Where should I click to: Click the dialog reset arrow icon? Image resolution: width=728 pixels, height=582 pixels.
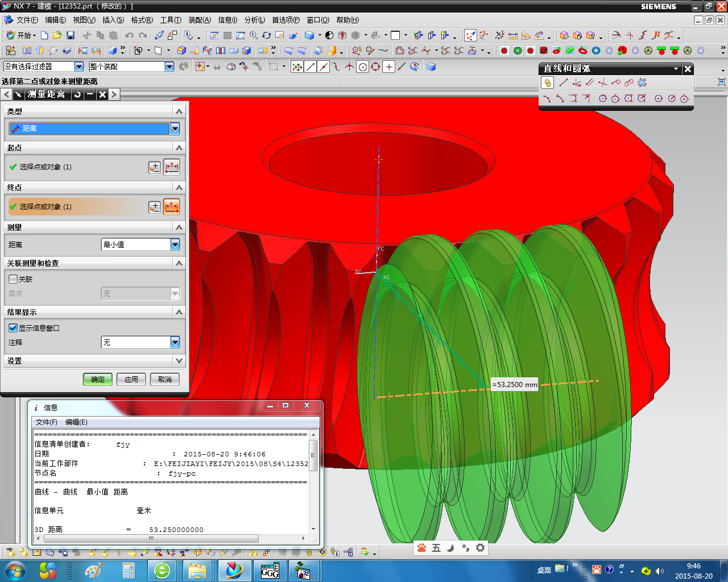[77, 94]
